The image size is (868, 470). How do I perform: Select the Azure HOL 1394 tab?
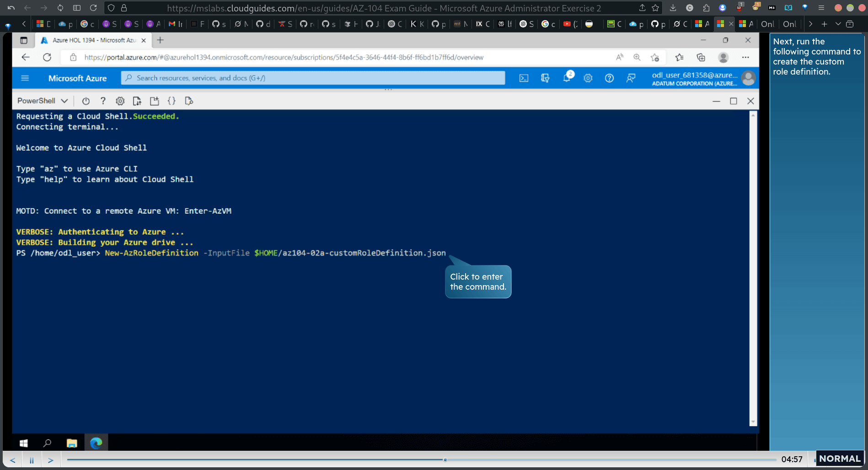(94, 40)
